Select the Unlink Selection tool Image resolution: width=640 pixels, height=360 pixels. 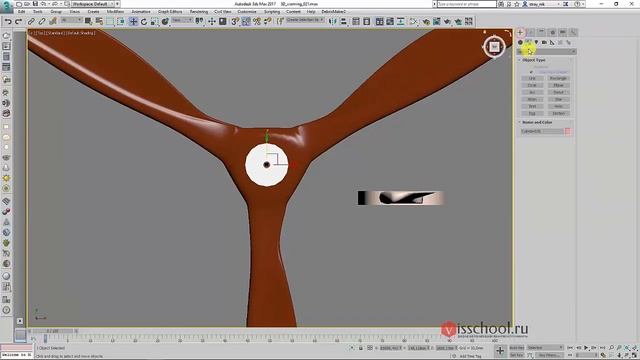[42, 21]
